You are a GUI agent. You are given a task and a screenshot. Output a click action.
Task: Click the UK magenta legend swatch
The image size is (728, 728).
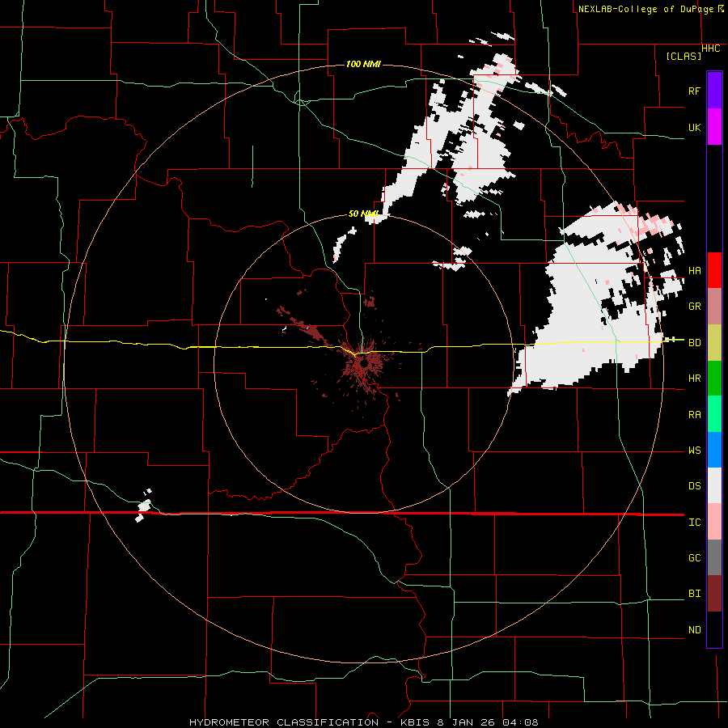(714, 127)
